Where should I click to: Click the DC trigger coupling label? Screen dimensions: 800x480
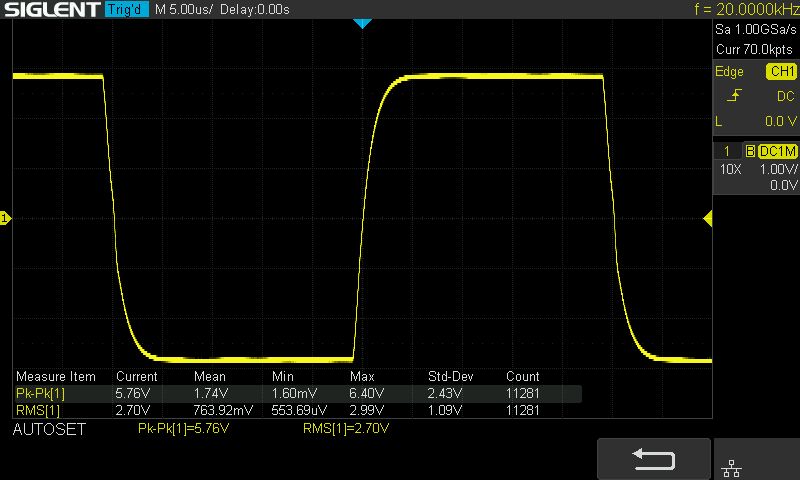[x=786, y=96]
